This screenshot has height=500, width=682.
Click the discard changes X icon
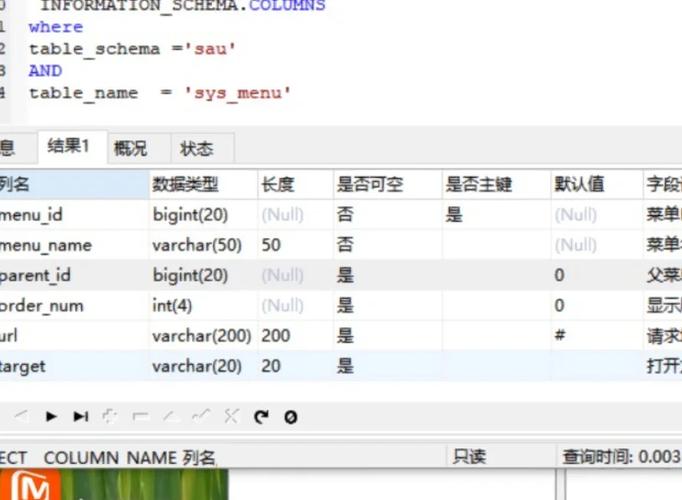tap(231, 416)
